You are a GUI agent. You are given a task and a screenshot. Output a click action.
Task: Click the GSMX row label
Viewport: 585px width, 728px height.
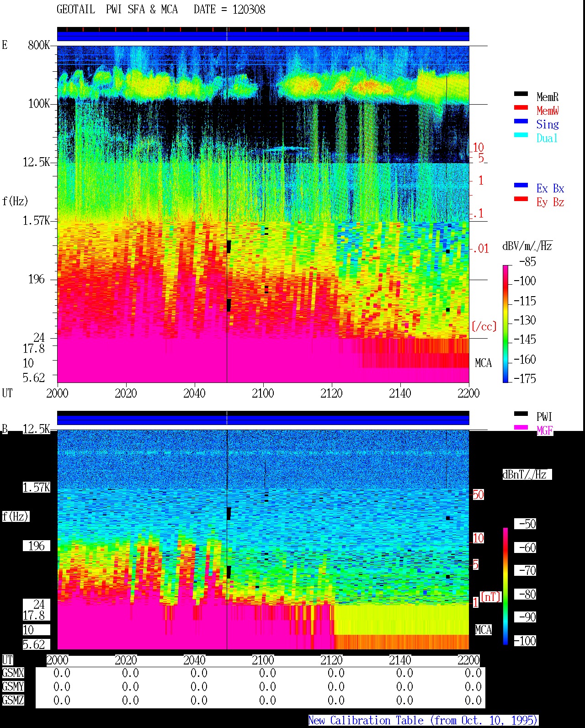tap(13, 673)
